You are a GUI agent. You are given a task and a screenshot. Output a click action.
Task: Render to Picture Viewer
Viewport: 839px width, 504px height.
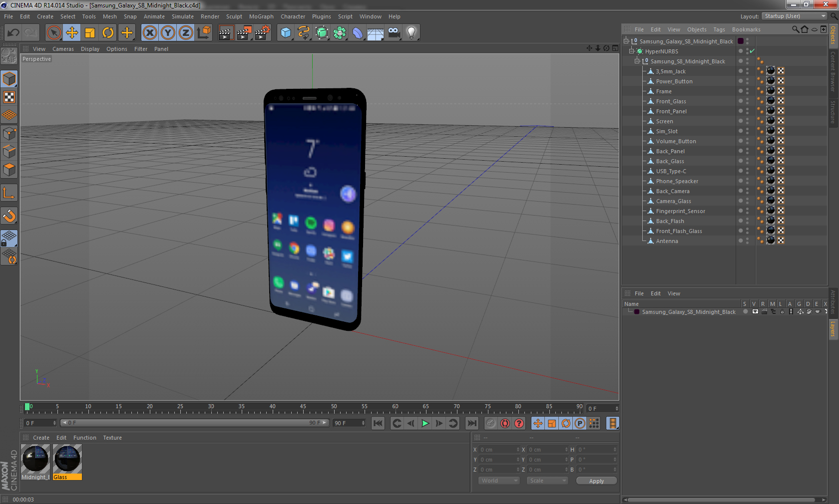pyautogui.click(x=244, y=33)
